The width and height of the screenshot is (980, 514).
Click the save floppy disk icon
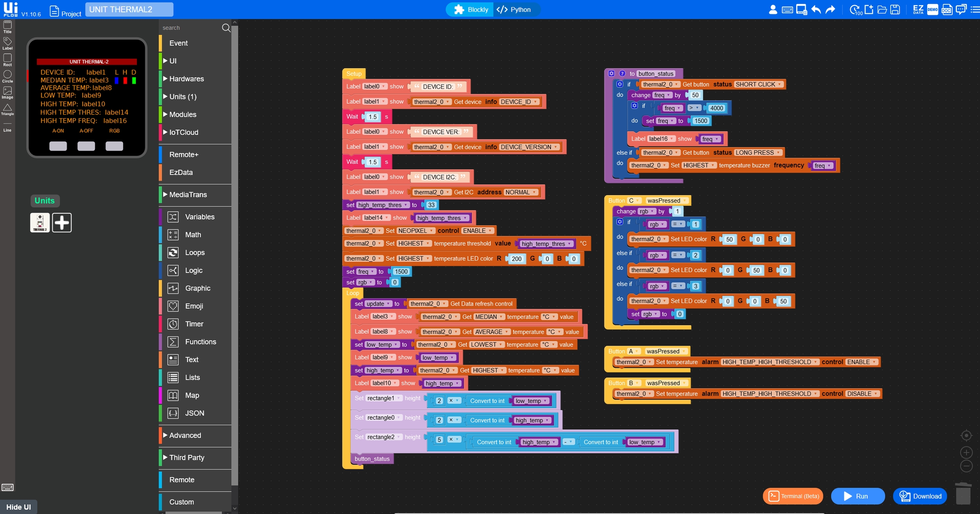pos(895,9)
